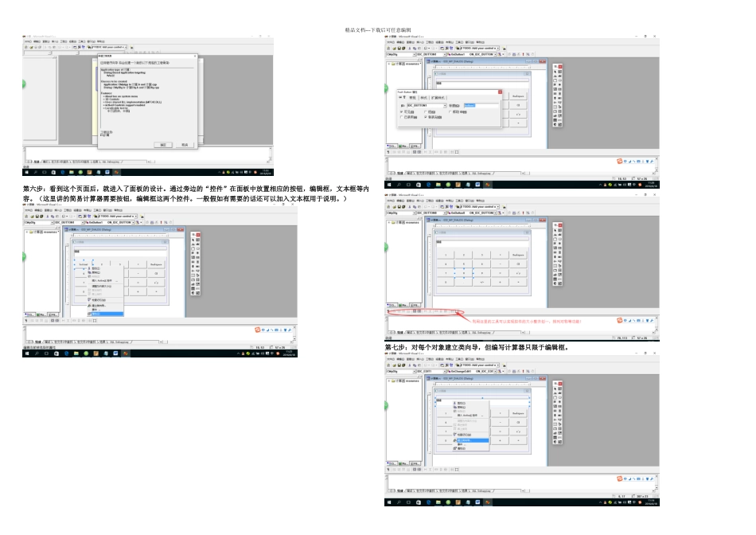Viewport: 756px width, 535px height.
Task: Pick Button control tool in middle-right screenshot's toolbox
Action: (559, 239)
